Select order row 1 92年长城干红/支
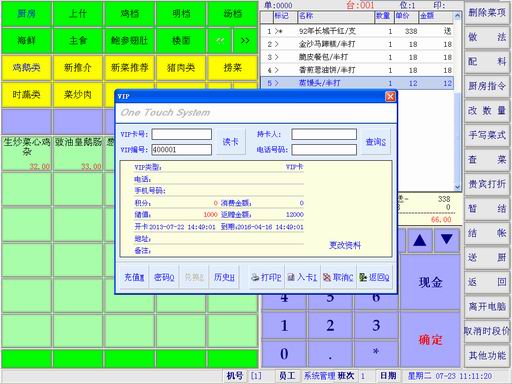Viewport: 512px width, 384px height. coord(357,31)
